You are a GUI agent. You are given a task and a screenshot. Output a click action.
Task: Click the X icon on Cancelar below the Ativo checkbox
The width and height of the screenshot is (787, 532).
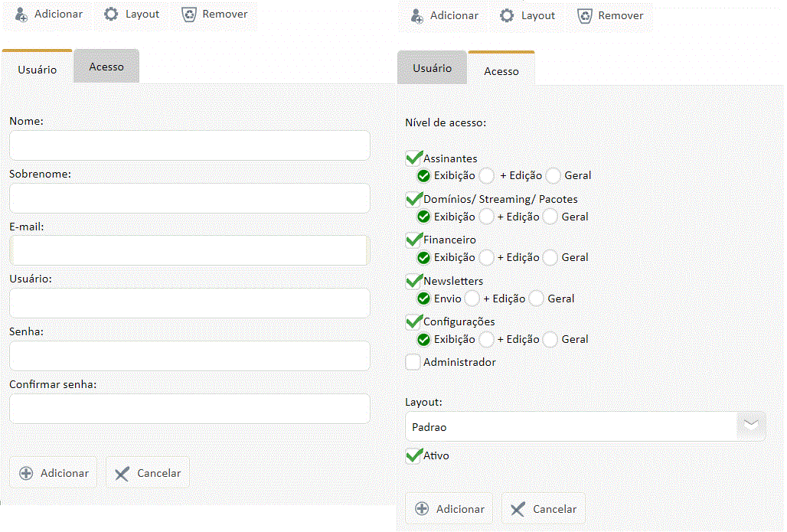(518, 509)
